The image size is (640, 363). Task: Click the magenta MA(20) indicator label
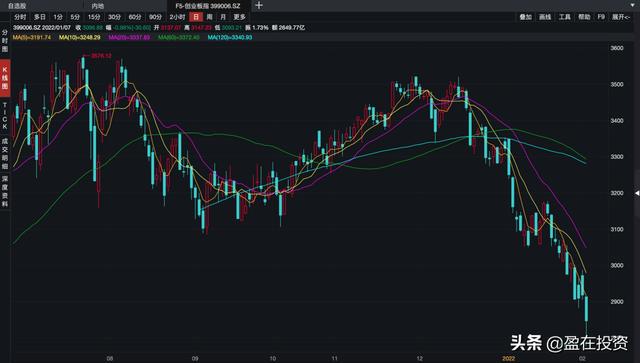point(129,37)
